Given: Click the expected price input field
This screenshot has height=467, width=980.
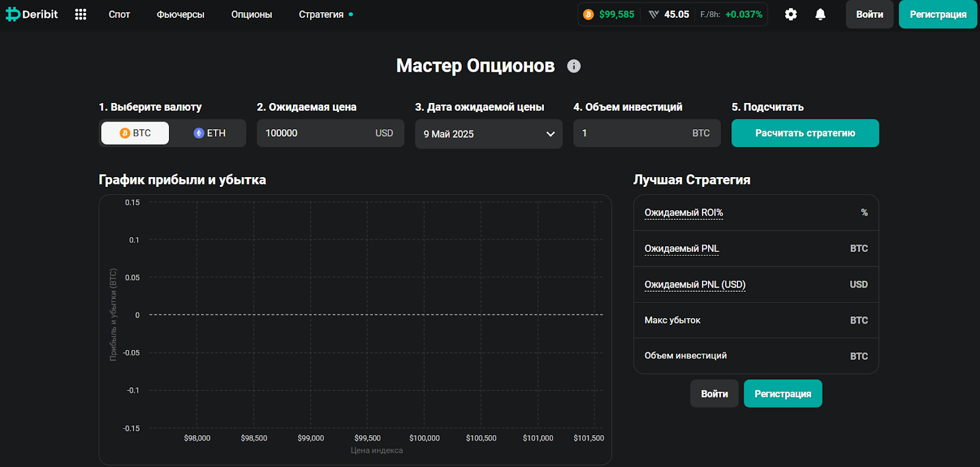Looking at the screenshot, I should [330, 133].
